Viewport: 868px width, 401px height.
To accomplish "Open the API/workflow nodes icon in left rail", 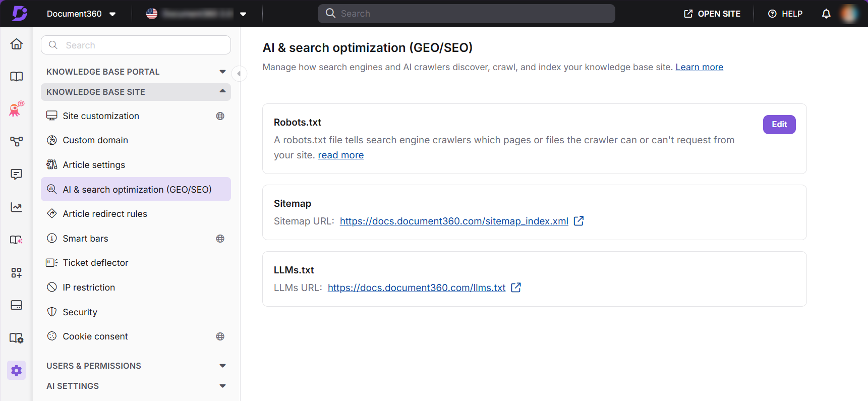I will 17,142.
